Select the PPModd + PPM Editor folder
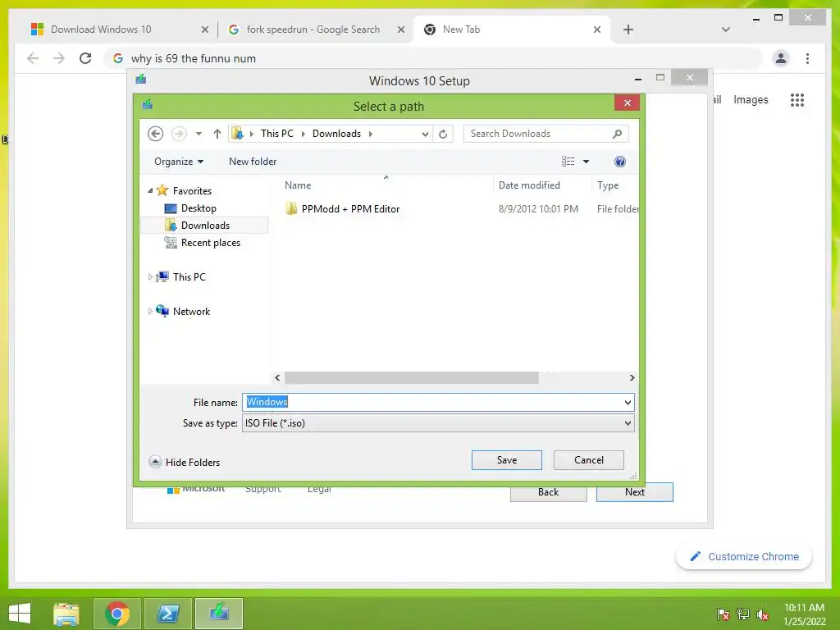The width and height of the screenshot is (840, 630). tap(350, 209)
